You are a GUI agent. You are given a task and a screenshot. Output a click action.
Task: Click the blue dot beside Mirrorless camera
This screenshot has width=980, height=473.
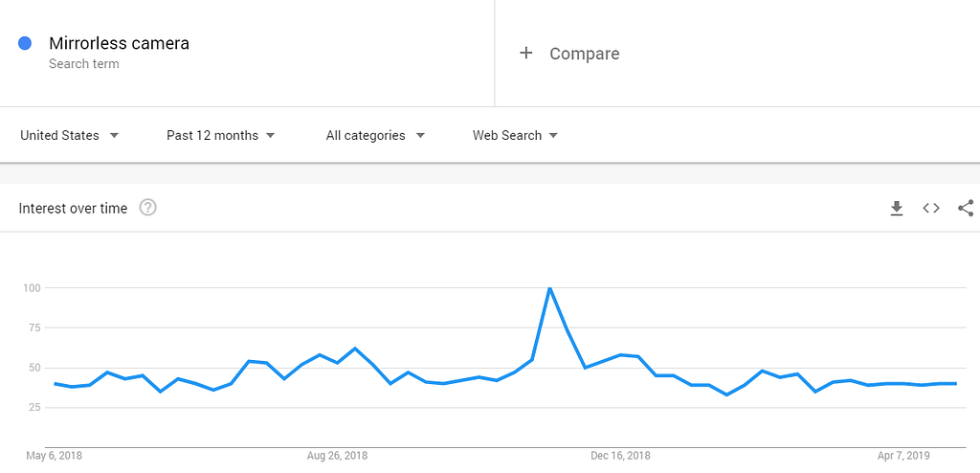(25, 43)
